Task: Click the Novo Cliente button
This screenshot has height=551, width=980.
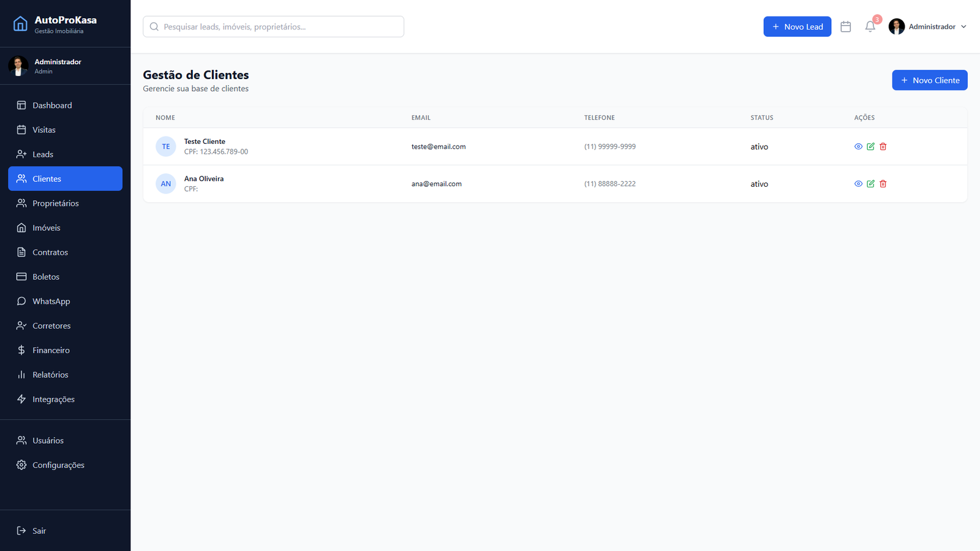Action: (x=929, y=80)
